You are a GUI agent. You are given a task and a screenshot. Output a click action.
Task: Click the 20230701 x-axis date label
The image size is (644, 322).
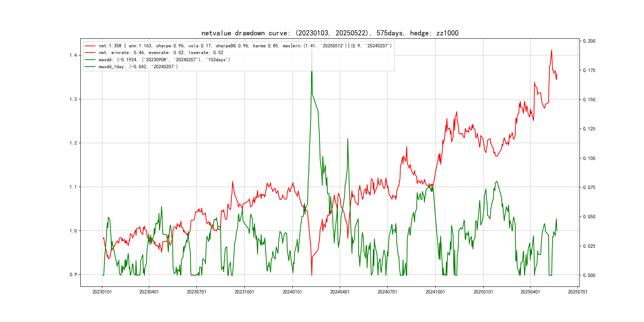[x=197, y=292]
